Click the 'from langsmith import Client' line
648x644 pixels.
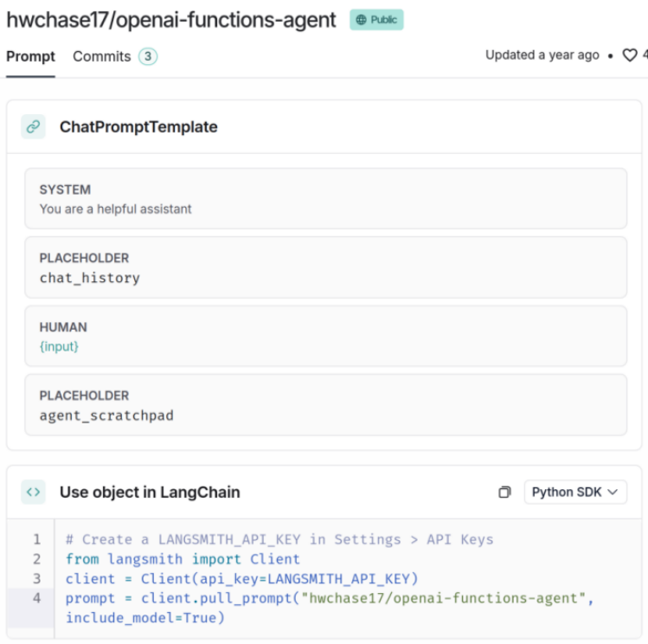tap(183, 559)
